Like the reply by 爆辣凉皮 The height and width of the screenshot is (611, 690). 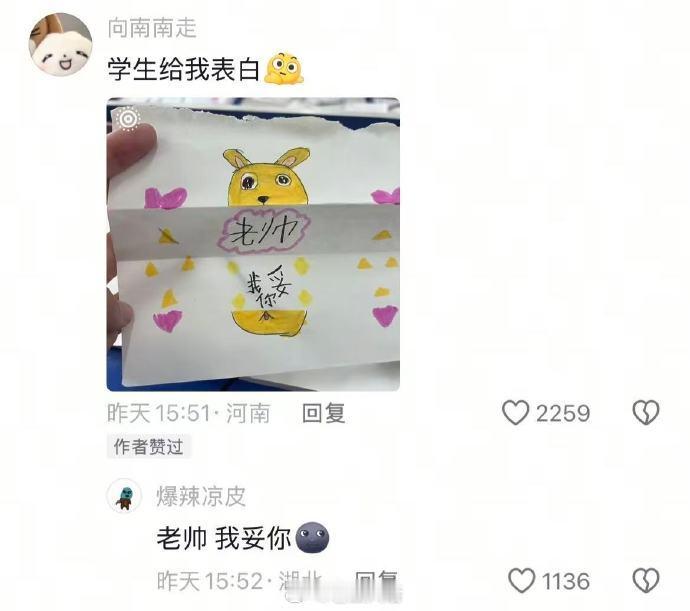[x=521, y=581]
